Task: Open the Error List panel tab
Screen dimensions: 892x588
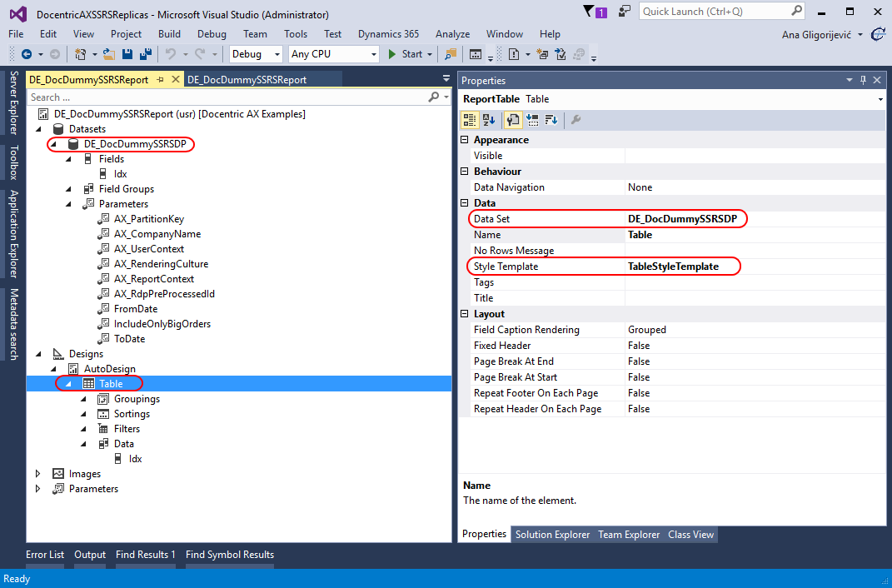Action: [x=45, y=555]
